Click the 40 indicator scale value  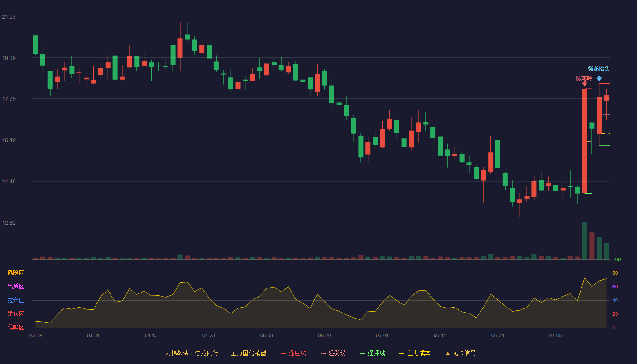pos(615,301)
